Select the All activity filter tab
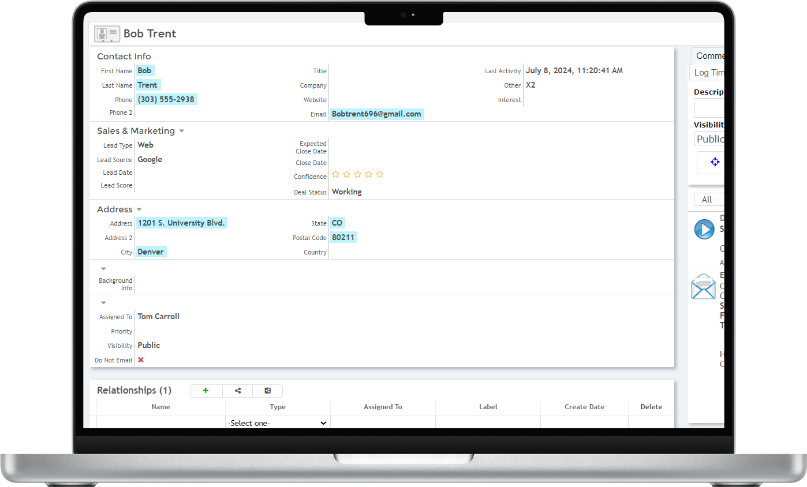807x487 pixels. coord(706,199)
